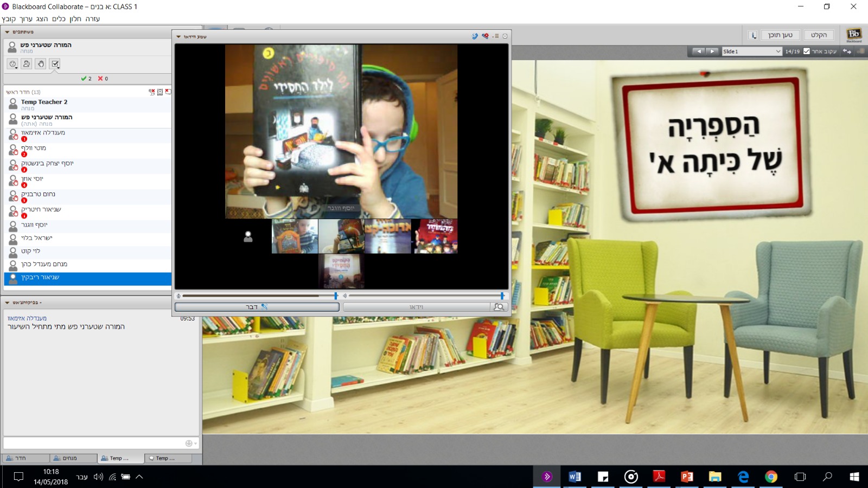Screen dimensions: 868x488
Task: Open the View menu (הצג)
Action: pos(42,19)
